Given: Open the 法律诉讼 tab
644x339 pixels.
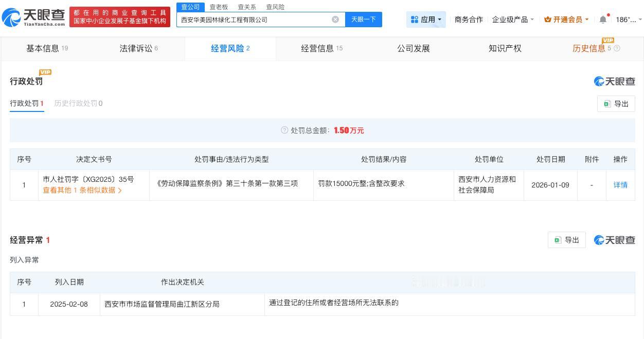Looking at the screenshot, I should pos(138,48).
